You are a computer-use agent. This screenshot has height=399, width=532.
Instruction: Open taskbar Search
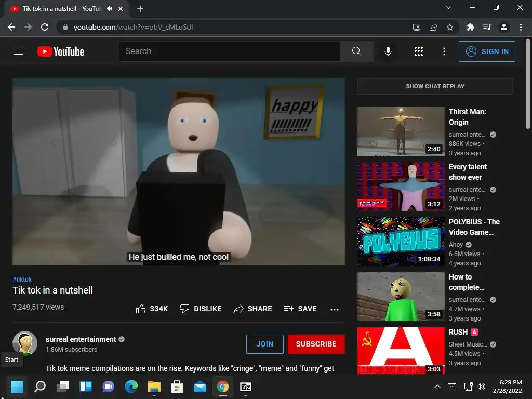(40, 387)
